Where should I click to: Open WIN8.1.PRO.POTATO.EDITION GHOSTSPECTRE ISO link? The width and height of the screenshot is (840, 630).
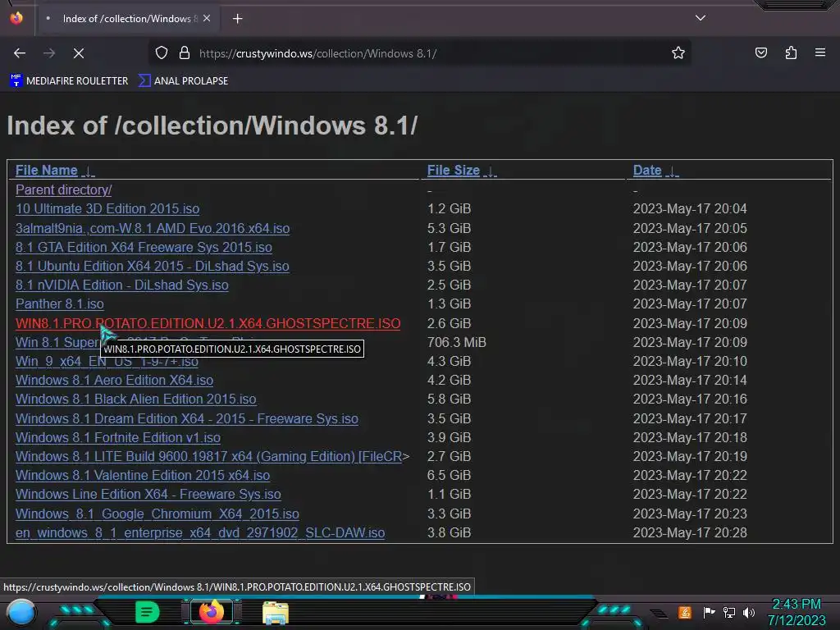click(208, 323)
